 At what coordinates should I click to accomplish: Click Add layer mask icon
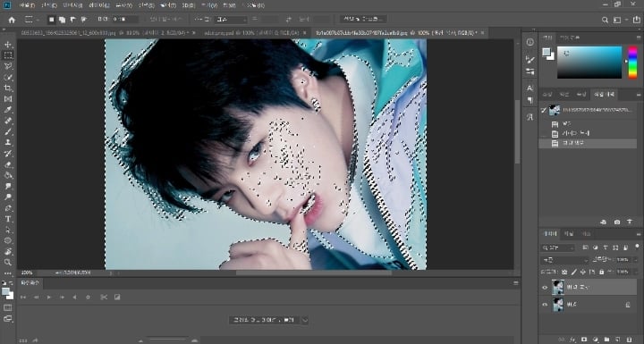click(583, 340)
